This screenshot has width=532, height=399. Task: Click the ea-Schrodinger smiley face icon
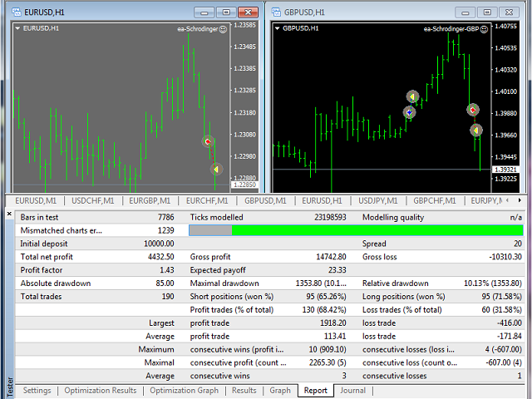(x=224, y=29)
